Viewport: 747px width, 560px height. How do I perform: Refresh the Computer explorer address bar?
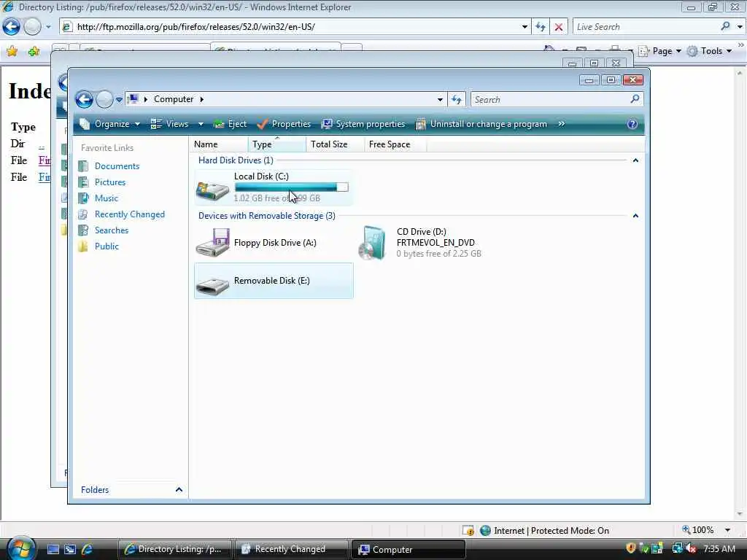[x=457, y=99]
